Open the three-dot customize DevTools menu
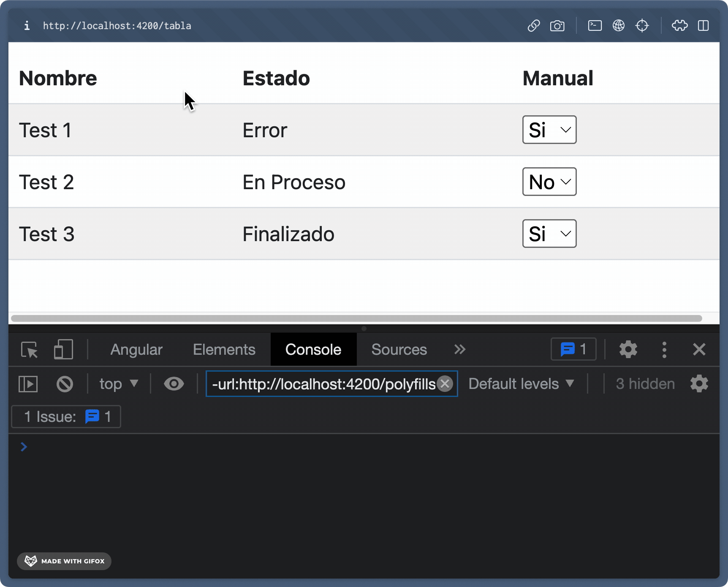This screenshot has height=587, width=728. [x=664, y=349]
